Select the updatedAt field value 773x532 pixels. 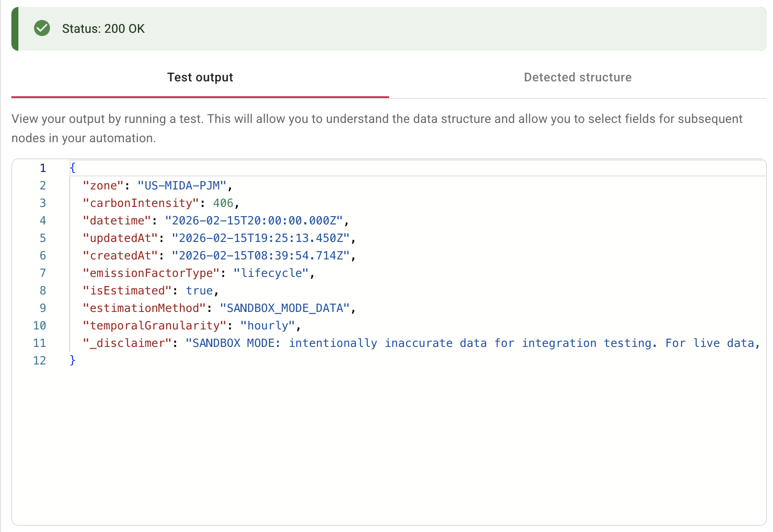point(263,238)
